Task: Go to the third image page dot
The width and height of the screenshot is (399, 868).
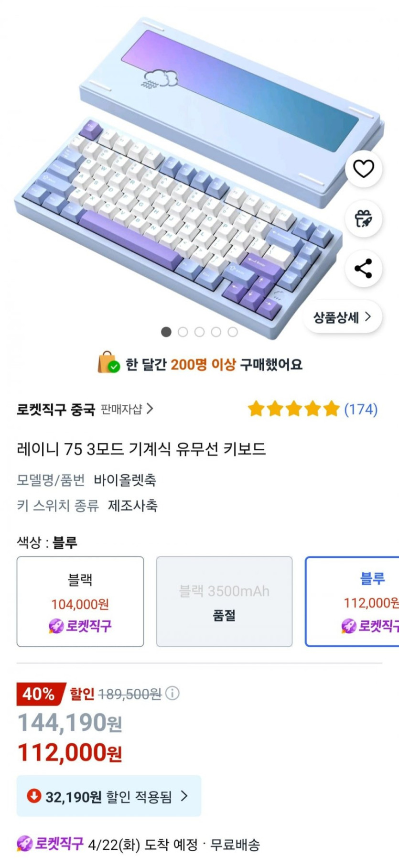Action: coord(199,332)
